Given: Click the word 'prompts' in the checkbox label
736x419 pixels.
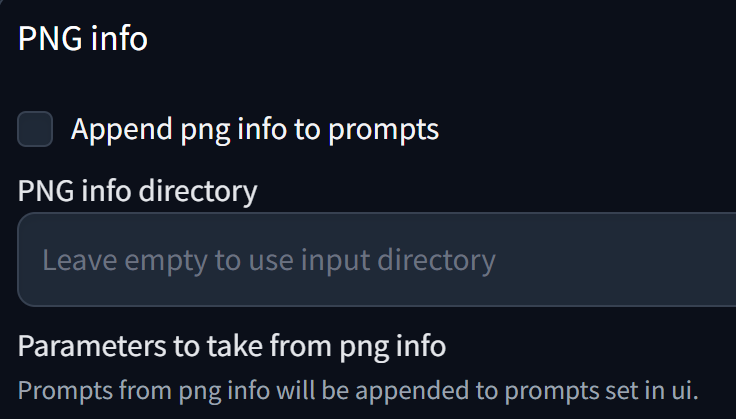Looking at the screenshot, I should click(383, 131).
